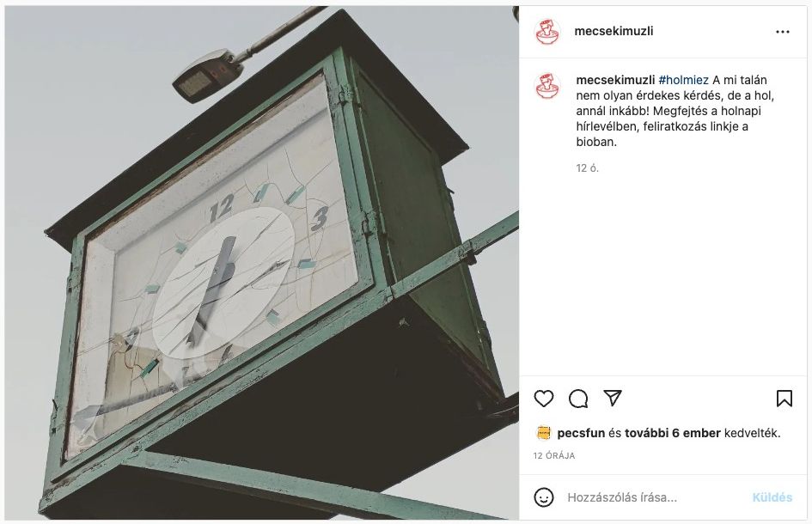Click mecsekimuzli avatar in post header

pyautogui.click(x=547, y=32)
